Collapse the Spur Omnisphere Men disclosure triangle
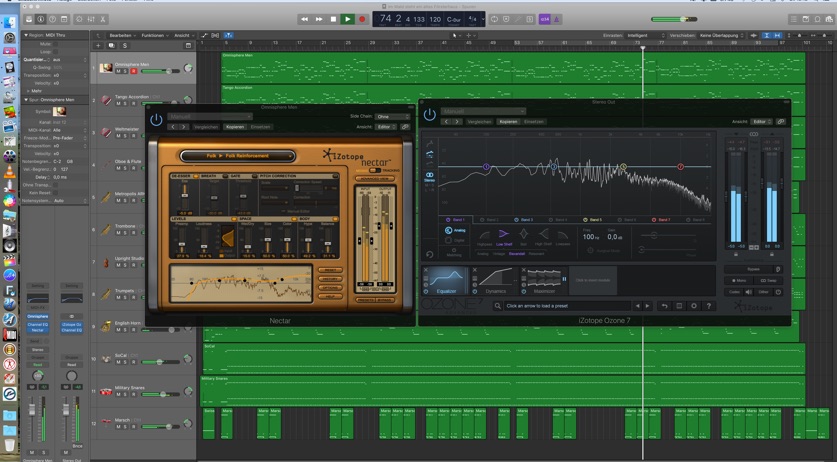The height and width of the screenshot is (462, 837). tap(26, 99)
